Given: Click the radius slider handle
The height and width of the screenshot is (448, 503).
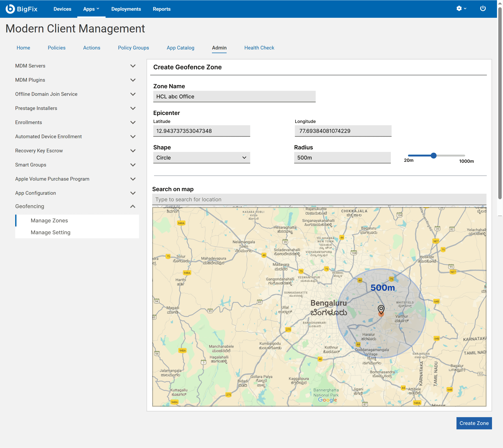Looking at the screenshot, I should click(x=434, y=156).
